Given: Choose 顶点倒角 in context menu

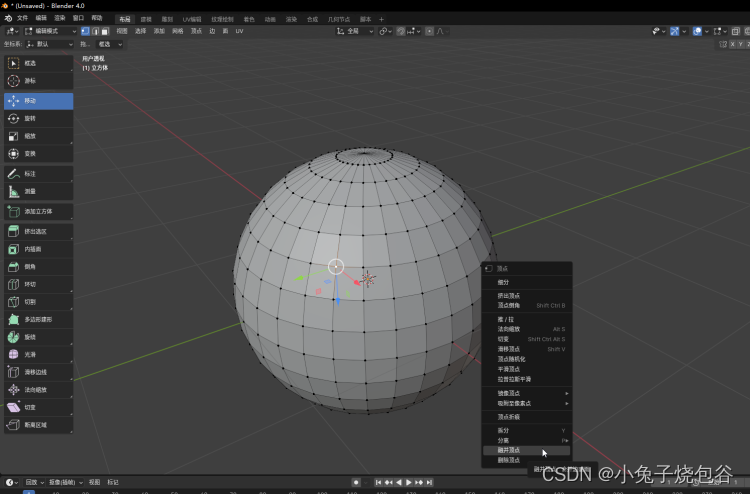Looking at the screenshot, I should coord(527,305).
